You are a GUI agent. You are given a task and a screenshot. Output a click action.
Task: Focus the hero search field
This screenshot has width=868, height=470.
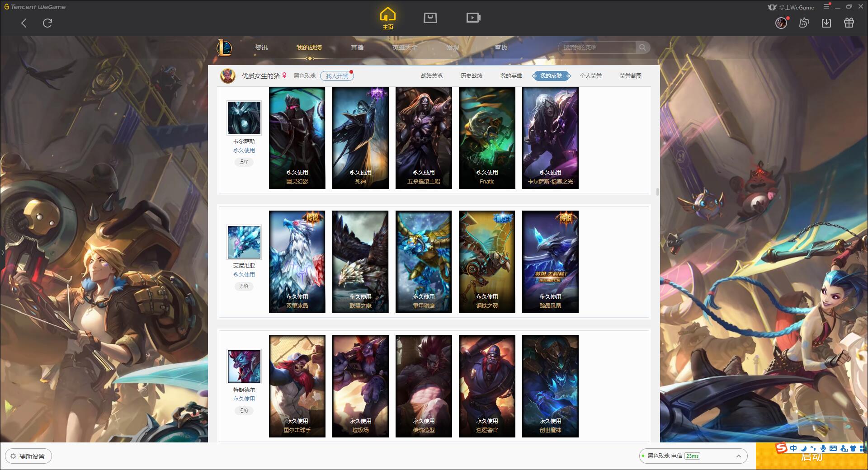click(597, 47)
